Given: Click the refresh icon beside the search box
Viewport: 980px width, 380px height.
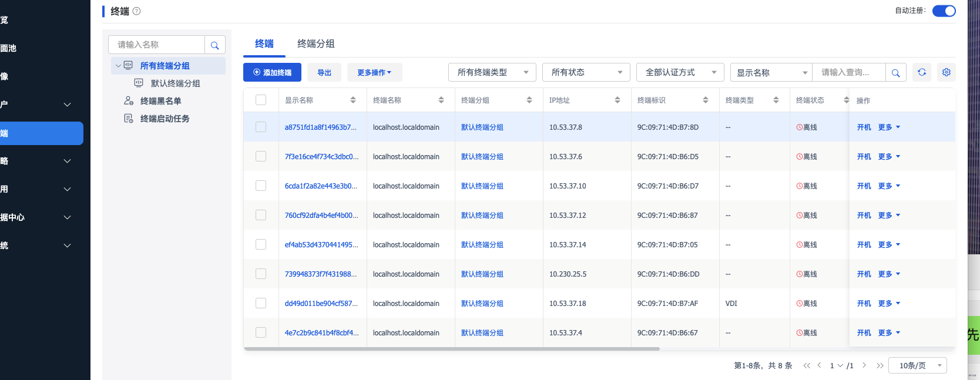Looking at the screenshot, I should [921, 72].
